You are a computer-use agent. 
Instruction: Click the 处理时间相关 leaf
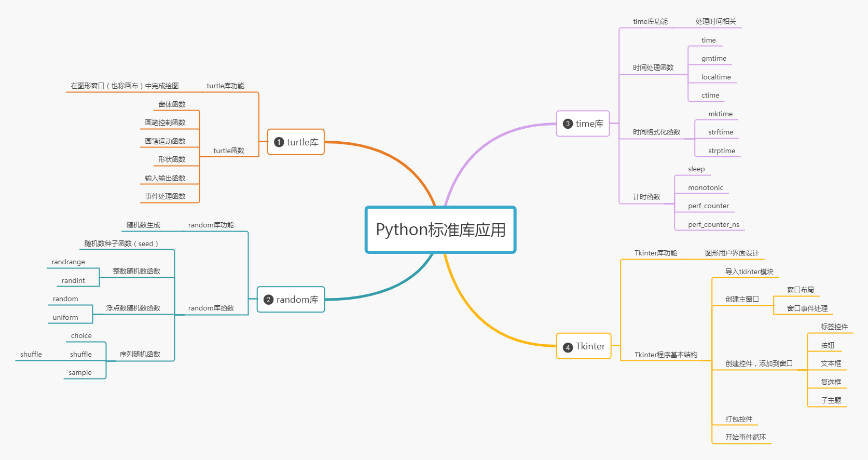pyautogui.click(x=715, y=21)
